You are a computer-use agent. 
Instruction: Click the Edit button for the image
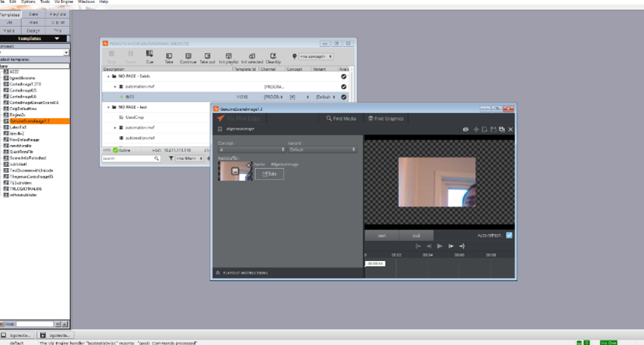[269, 173]
